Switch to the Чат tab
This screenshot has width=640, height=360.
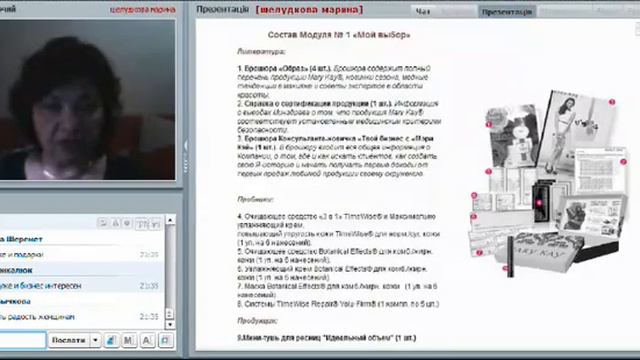click(423, 11)
